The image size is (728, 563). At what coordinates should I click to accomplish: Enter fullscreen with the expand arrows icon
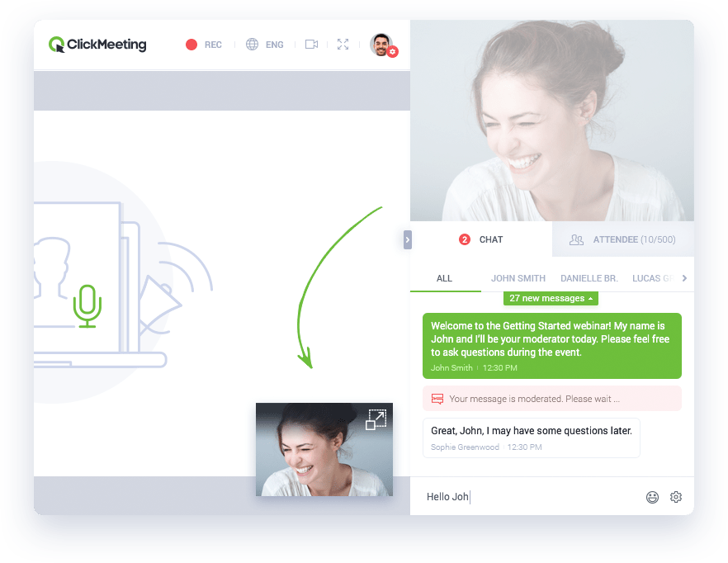(343, 45)
